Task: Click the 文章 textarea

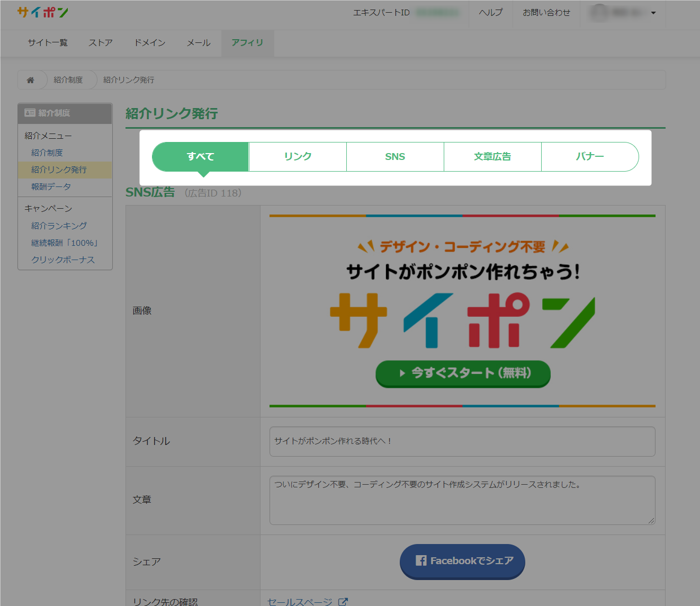Action: point(462,501)
